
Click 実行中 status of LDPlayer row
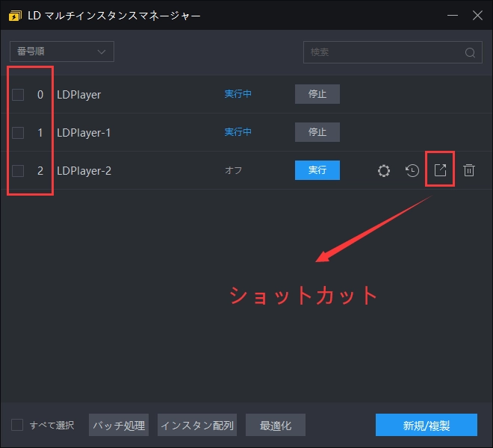coord(238,94)
